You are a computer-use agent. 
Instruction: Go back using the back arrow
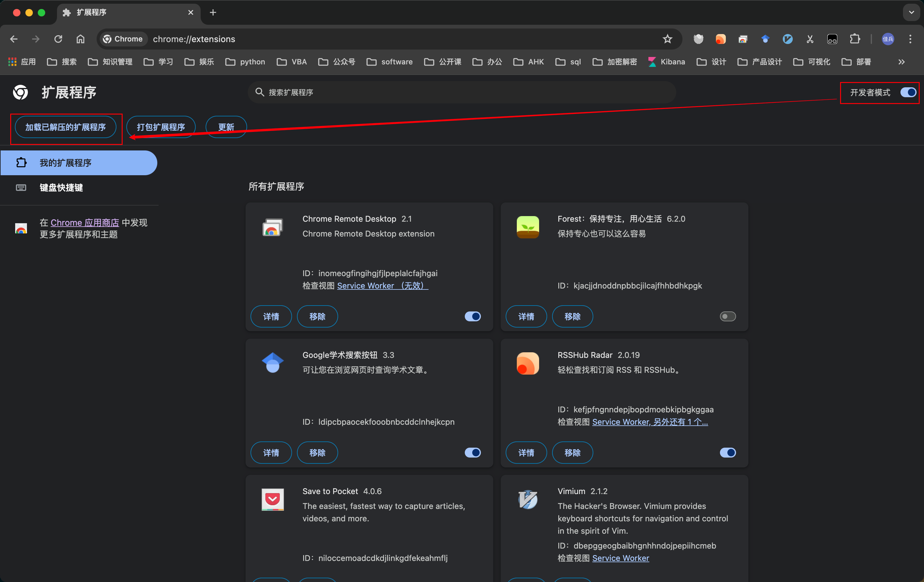pyautogui.click(x=14, y=39)
